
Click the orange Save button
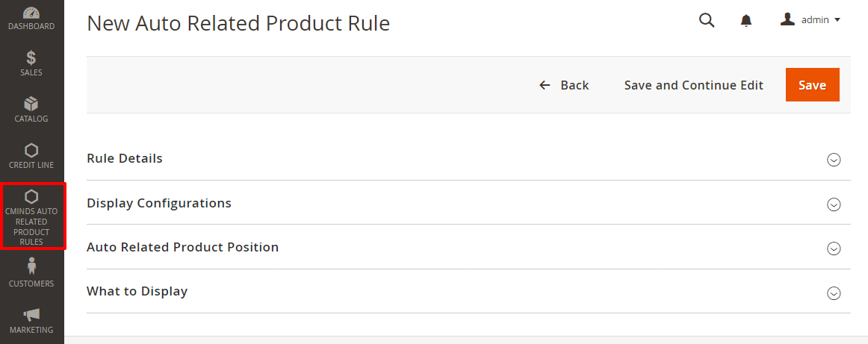coord(812,85)
